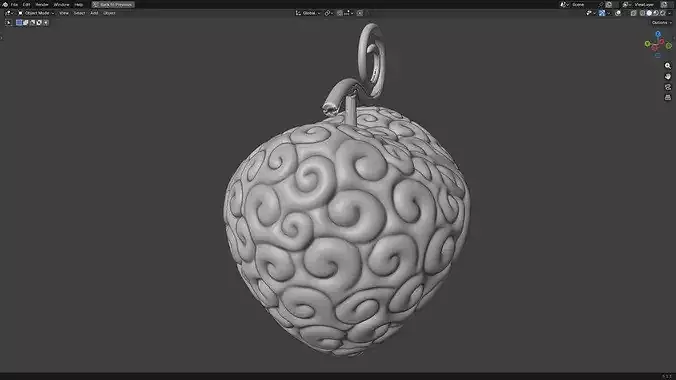The image size is (676, 380).
Task: Open the editor type dropdown
Action: pyautogui.click(x=9, y=13)
